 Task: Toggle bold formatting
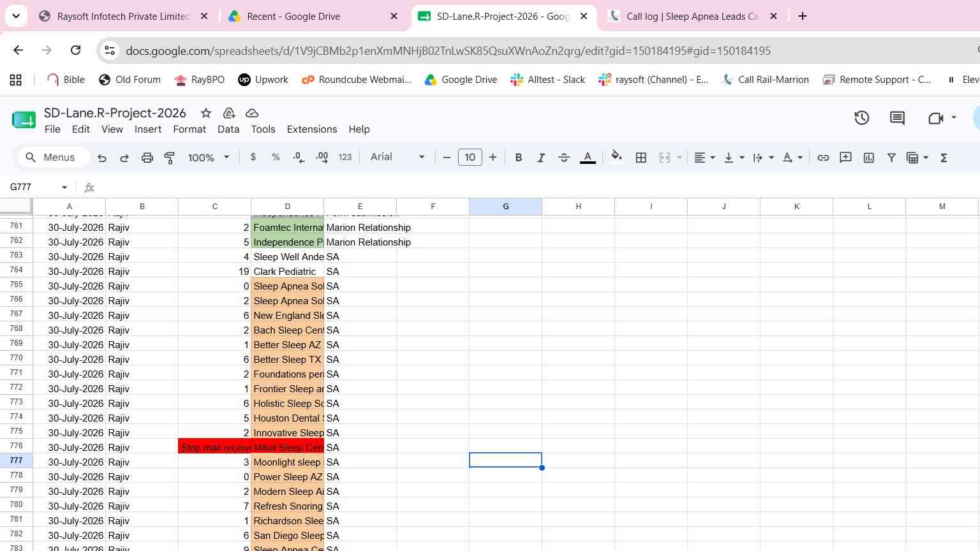[519, 158]
